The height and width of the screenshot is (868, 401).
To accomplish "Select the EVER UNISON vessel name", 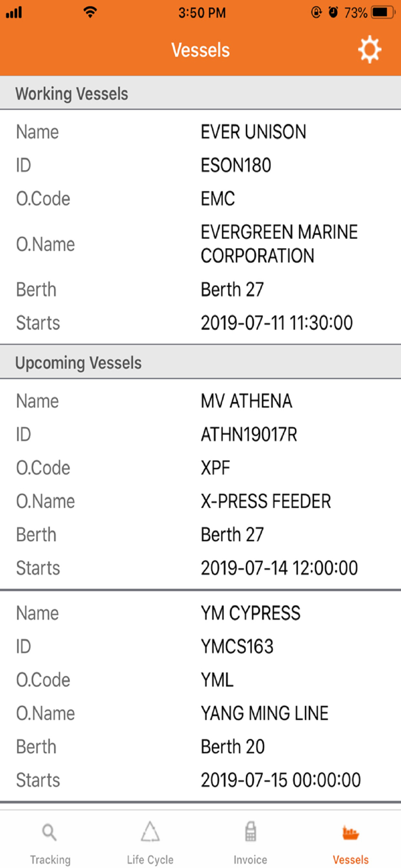I will pyautogui.click(x=253, y=132).
